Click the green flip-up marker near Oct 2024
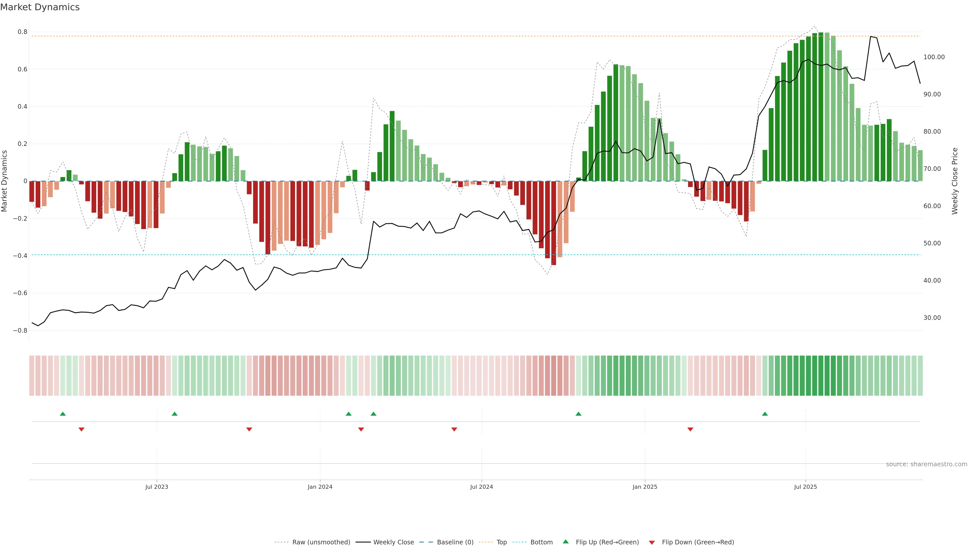Viewport: 980px width, 551px height. 578,414
